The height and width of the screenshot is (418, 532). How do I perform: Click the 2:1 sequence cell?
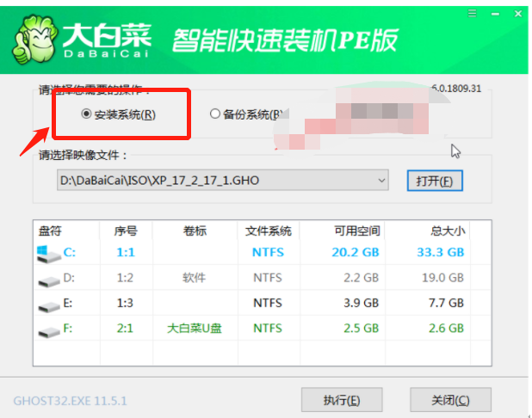(x=125, y=329)
